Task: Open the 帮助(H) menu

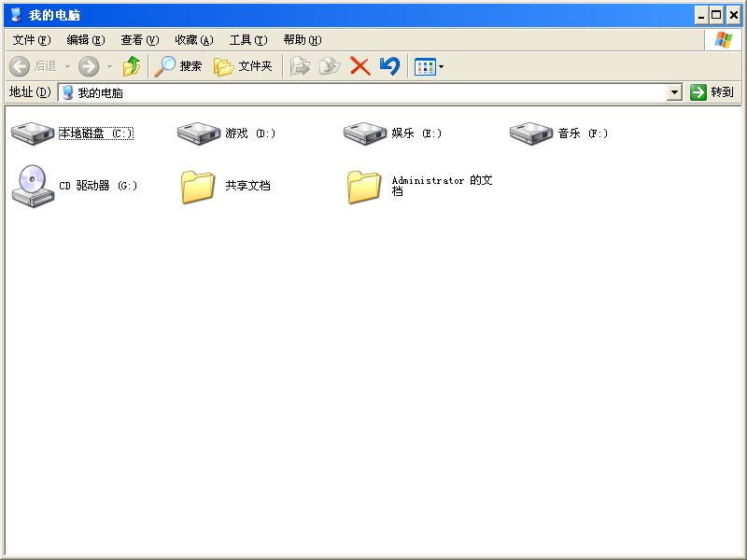Action: coord(302,40)
